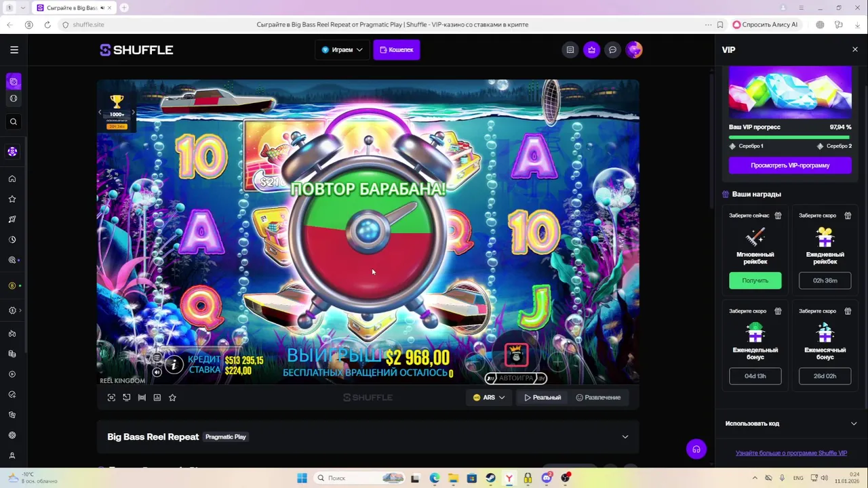
Task: Open game in popout window icon
Action: (127, 398)
